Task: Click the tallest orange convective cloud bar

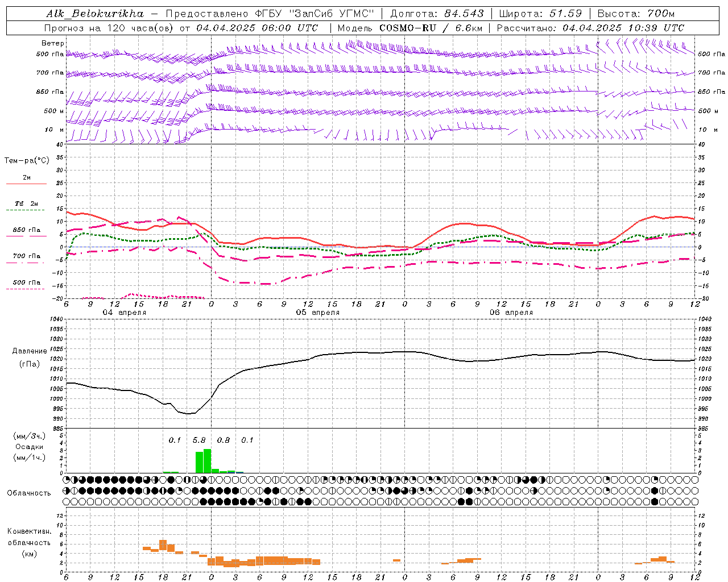Action: (x=163, y=545)
